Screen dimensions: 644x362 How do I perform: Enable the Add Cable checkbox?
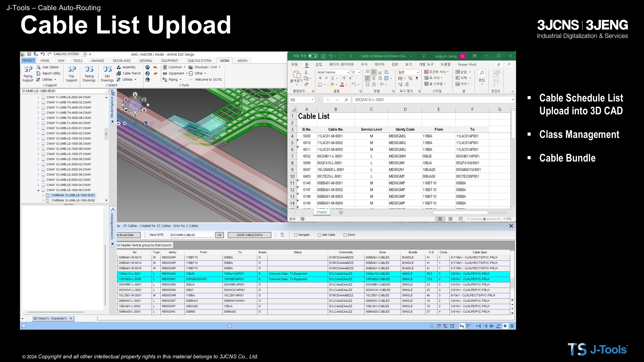pos(319,235)
